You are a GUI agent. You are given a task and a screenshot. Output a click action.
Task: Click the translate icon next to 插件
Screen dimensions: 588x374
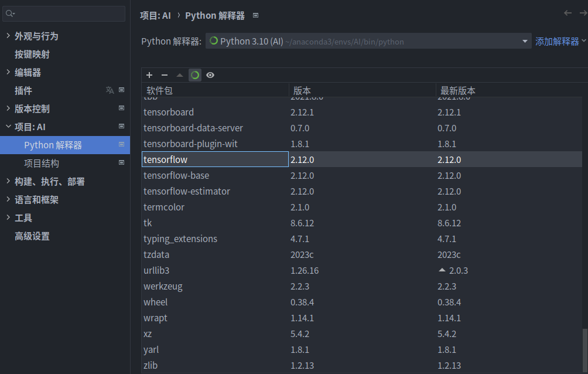tap(110, 90)
